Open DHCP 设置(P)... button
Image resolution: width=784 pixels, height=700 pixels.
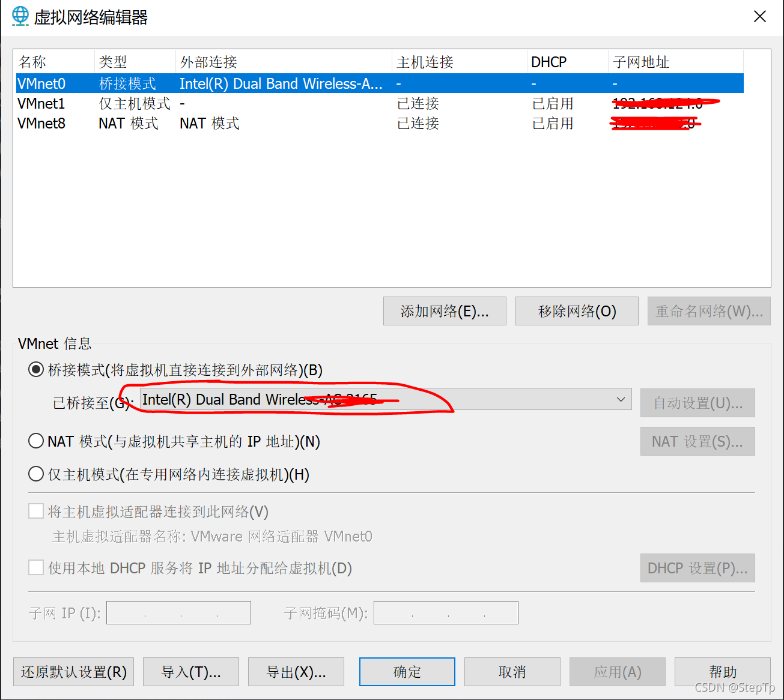coord(697,568)
